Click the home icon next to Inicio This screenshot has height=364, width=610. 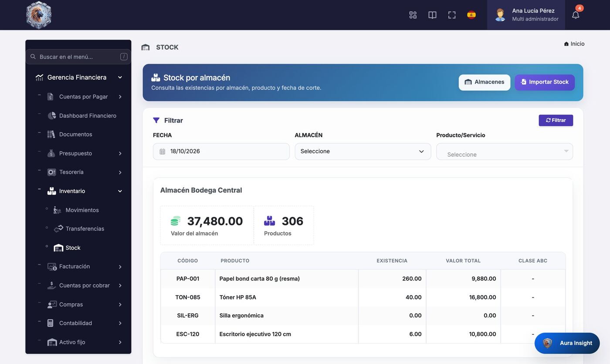(x=566, y=44)
